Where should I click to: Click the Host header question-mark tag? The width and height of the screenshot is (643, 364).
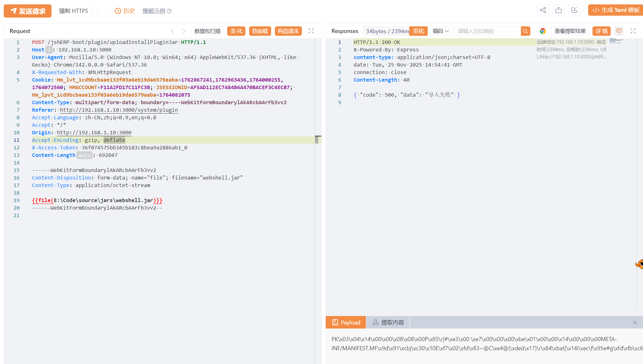tap(49, 50)
